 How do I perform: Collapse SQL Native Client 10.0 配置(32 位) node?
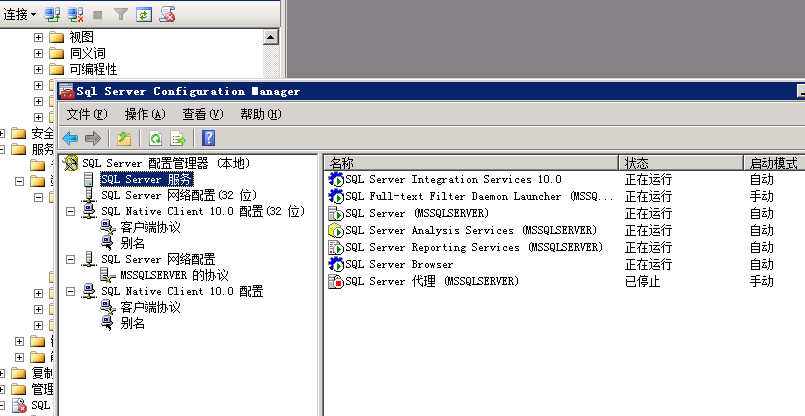tap(71, 211)
